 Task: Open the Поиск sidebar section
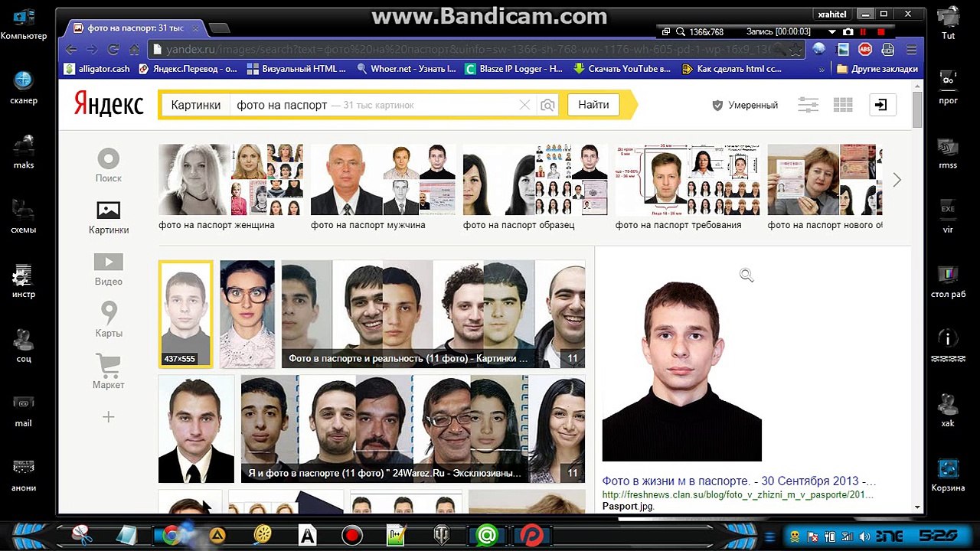point(109,165)
